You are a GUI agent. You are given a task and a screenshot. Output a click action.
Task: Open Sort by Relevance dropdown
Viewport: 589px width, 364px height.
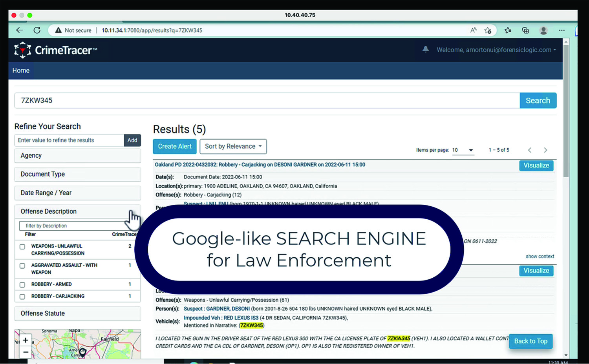[x=233, y=146]
